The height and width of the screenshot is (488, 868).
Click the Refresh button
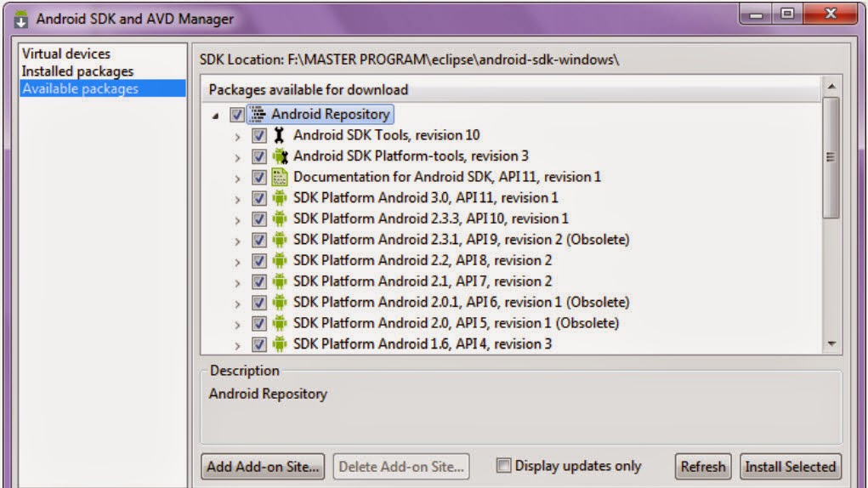click(703, 467)
